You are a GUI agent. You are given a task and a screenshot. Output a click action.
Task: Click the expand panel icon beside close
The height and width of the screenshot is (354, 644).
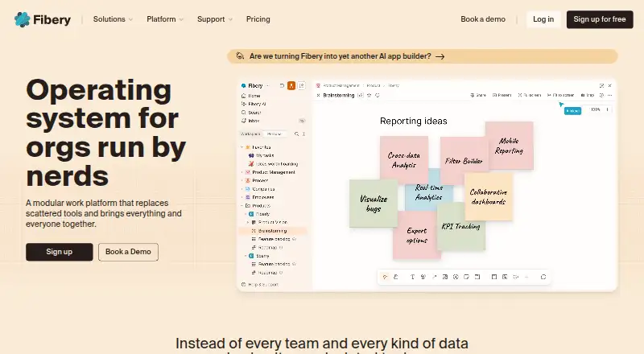pyautogui.click(x=601, y=86)
